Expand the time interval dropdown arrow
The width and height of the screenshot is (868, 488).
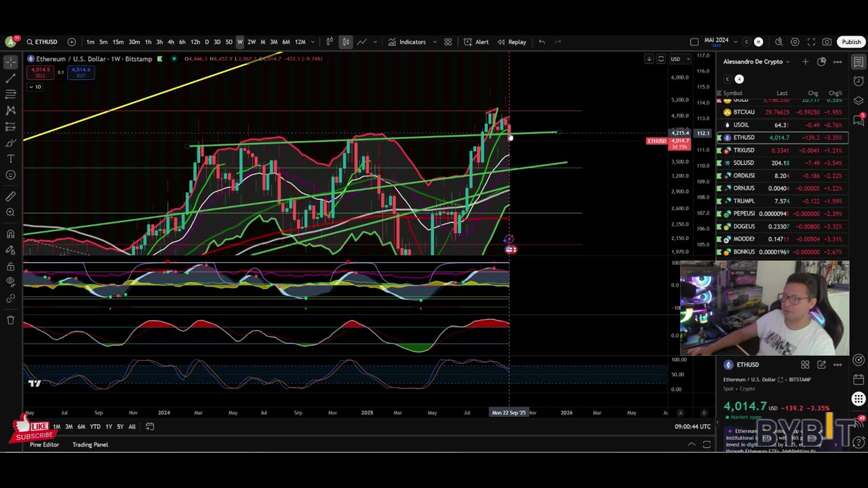(313, 42)
